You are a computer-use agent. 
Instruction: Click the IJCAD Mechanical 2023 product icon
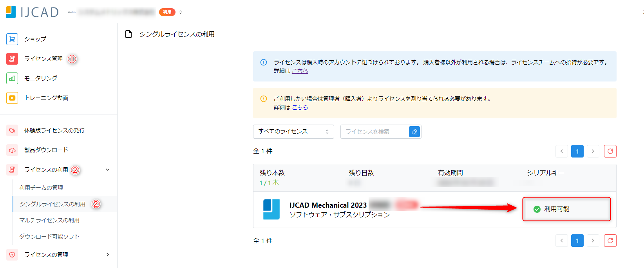click(271, 209)
